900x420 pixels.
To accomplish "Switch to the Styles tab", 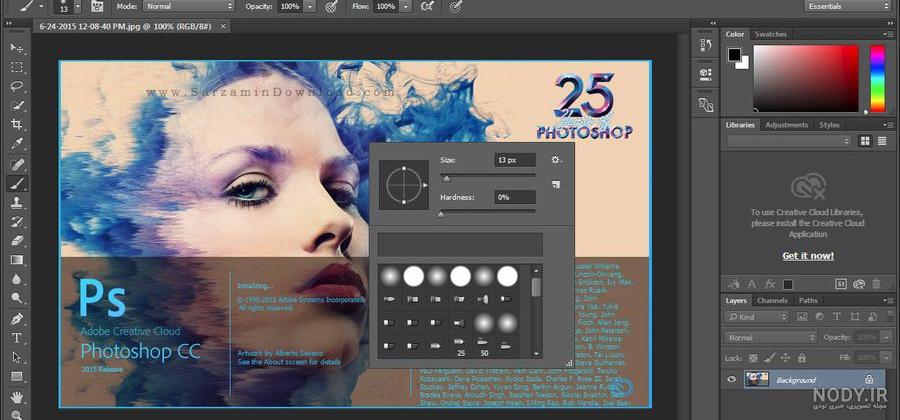I will coord(829,125).
